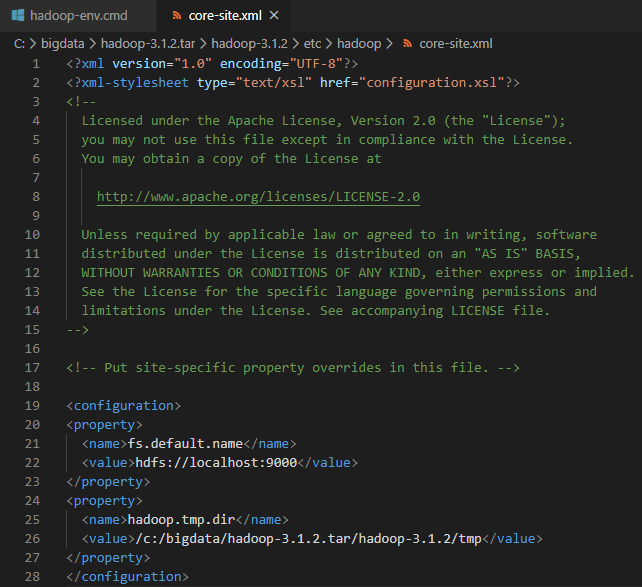Click line number 19 in the gutter

(x=32, y=406)
